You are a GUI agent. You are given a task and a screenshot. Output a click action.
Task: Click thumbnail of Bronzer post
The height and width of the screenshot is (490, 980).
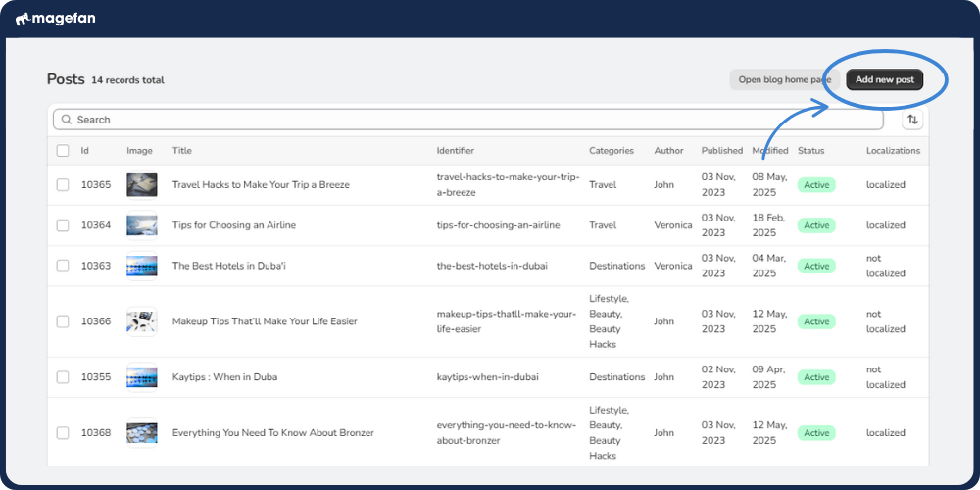pyautogui.click(x=141, y=433)
